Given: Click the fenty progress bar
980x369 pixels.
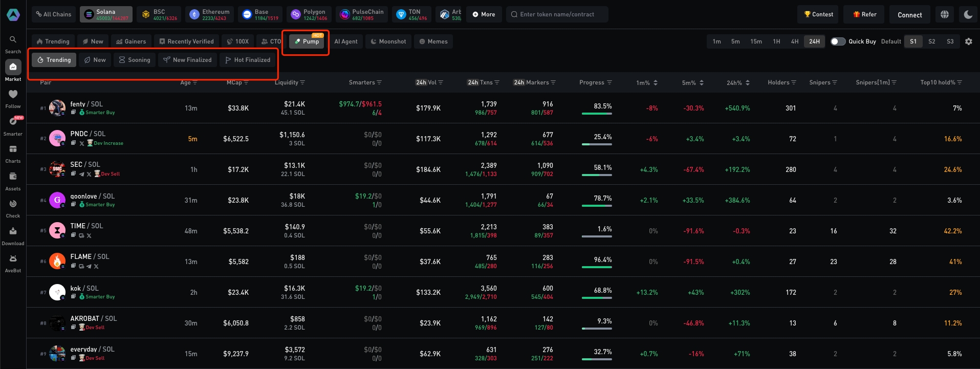Looking at the screenshot, I should (x=597, y=113).
